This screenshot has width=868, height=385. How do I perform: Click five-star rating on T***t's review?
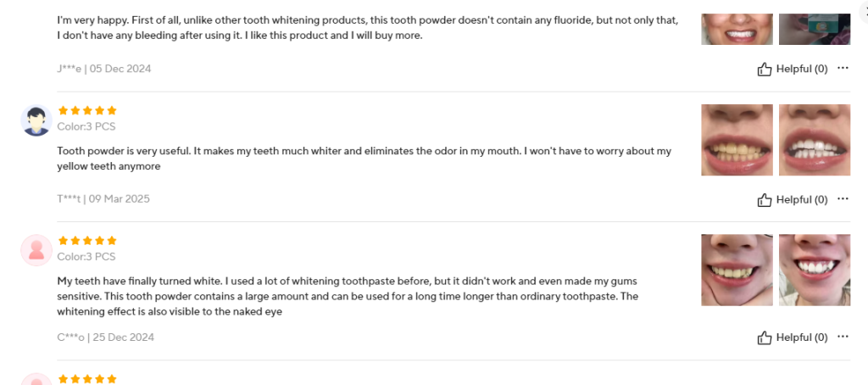coord(87,110)
